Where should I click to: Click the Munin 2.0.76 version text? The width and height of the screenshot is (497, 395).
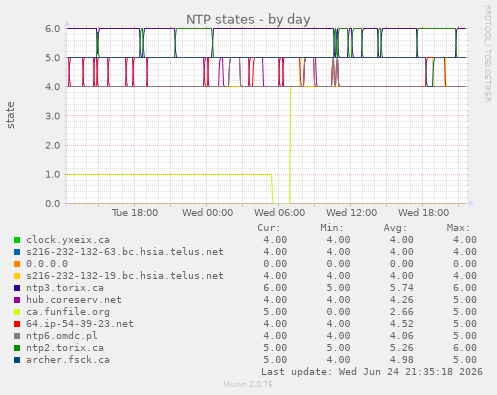tap(248, 384)
